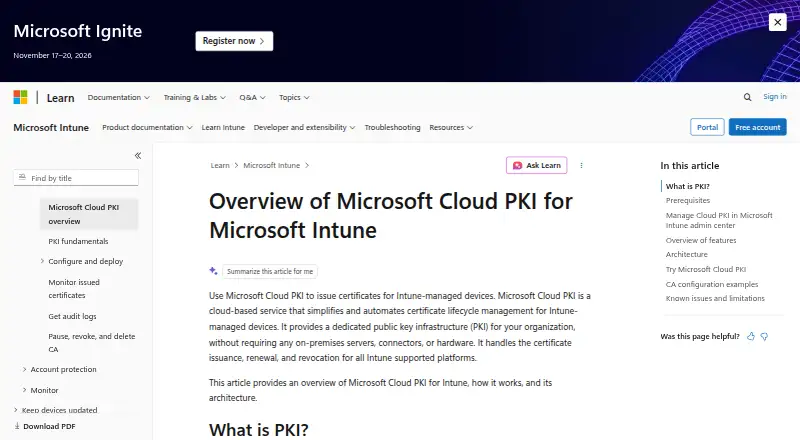
Task: Jump to Architecture section
Action: click(x=687, y=254)
